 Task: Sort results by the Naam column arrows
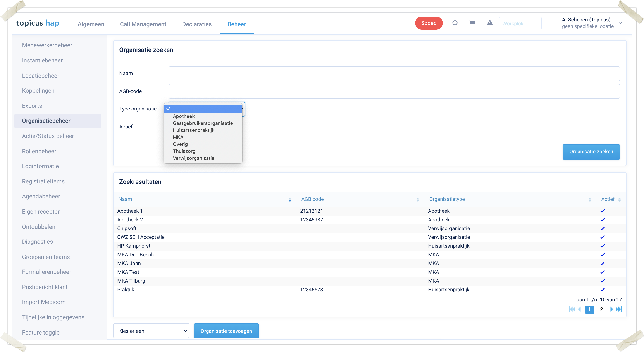tap(290, 200)
